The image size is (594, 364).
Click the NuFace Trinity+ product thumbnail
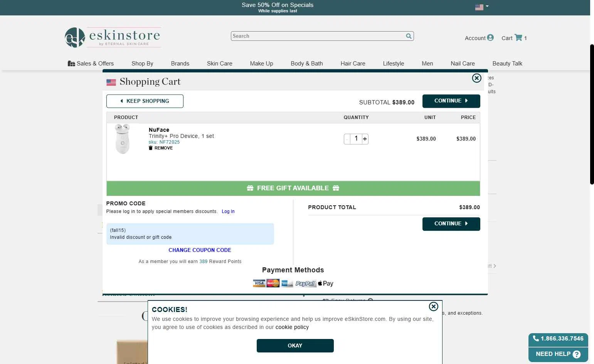pos(123,139)
